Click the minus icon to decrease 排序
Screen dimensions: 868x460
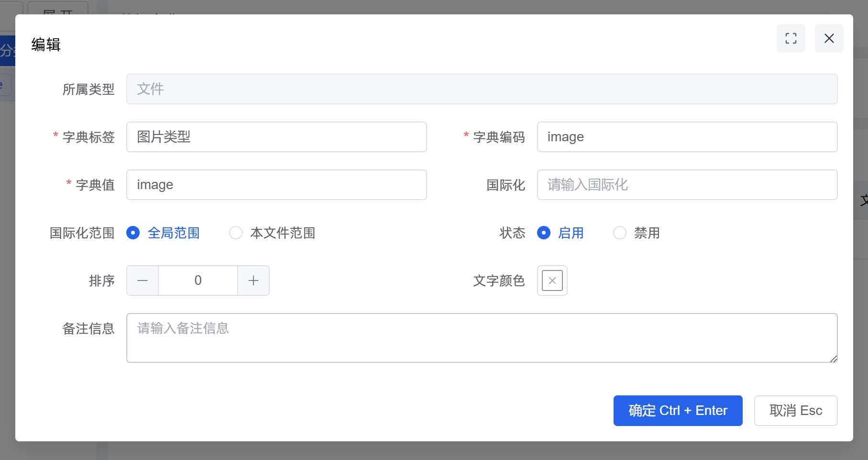142,280
